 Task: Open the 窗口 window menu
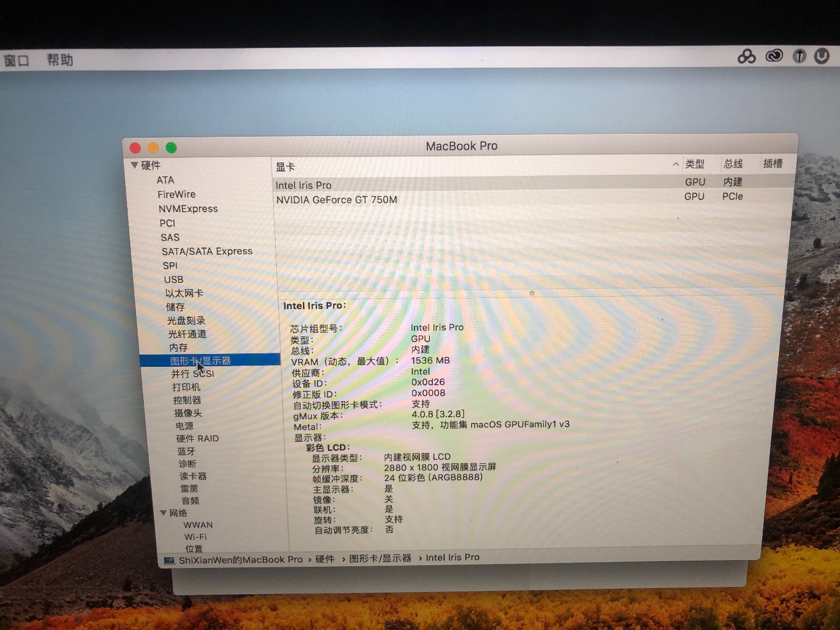[16, 60]
